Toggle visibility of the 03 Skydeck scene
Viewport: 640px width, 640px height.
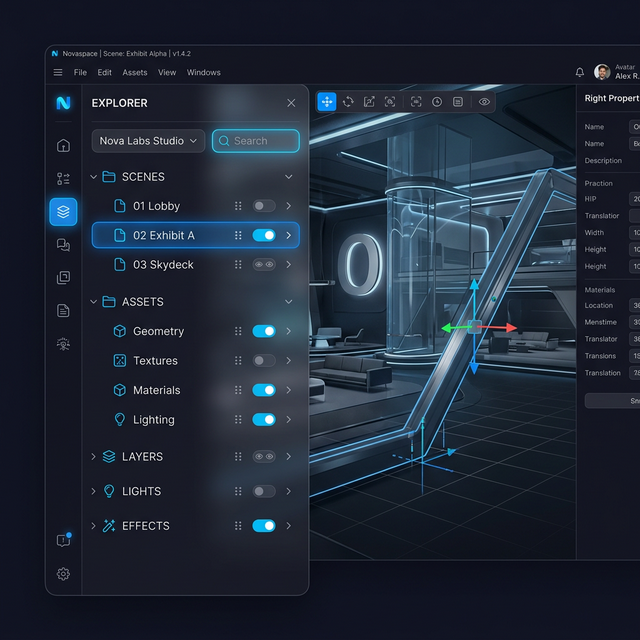tap(264, 265)
